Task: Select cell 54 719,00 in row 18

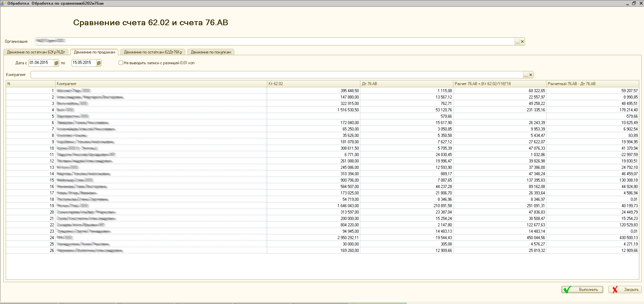Action: coord(314,199)
